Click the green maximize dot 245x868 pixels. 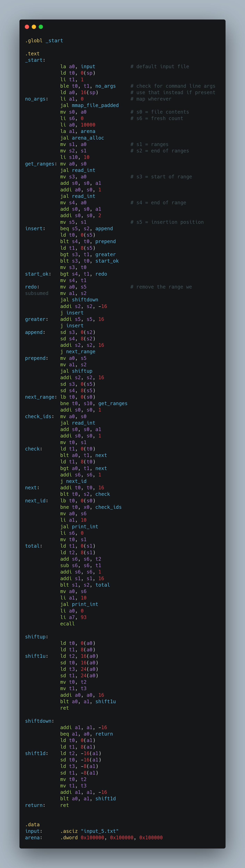tap(41, 27)
